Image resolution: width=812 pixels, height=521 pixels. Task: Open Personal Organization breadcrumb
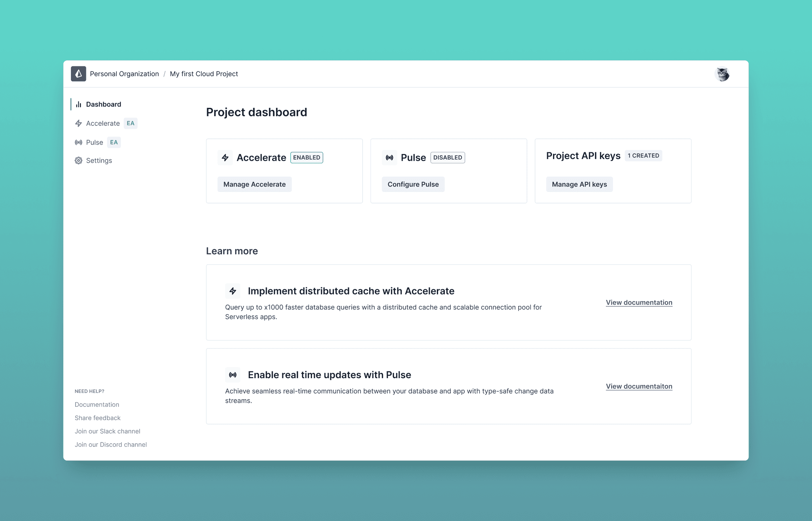coord(124,74)
